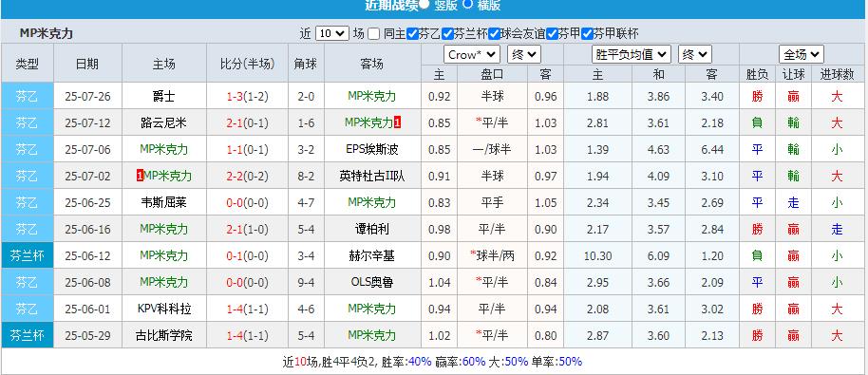Click the blue 走 in the 25-06-16 进球数 column
Viewport: 868px width, 375px height.
pyautogui.click(x=837, y=229)
